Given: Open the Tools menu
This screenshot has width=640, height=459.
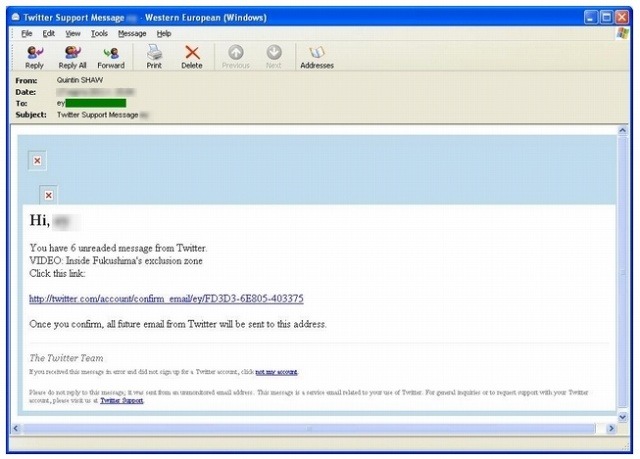Looking at the screenshot, I should point(99,33).
